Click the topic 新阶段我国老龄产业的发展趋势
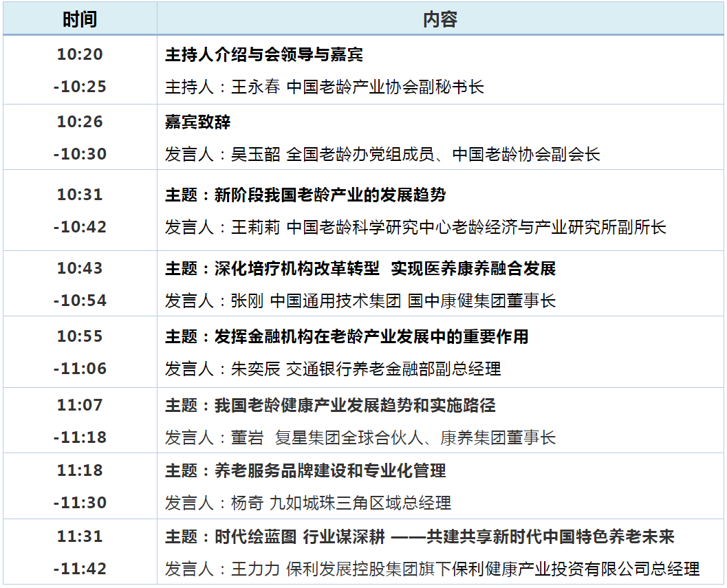The height and width of the screenshot is (588, 727). click(305, 195)
